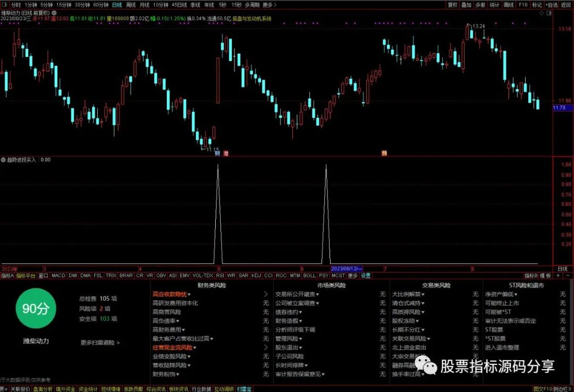Click the 港 marker below the candlesticks
Image resolution: width=574 pixels, height=392 pixels.
(x=226, y=153)
